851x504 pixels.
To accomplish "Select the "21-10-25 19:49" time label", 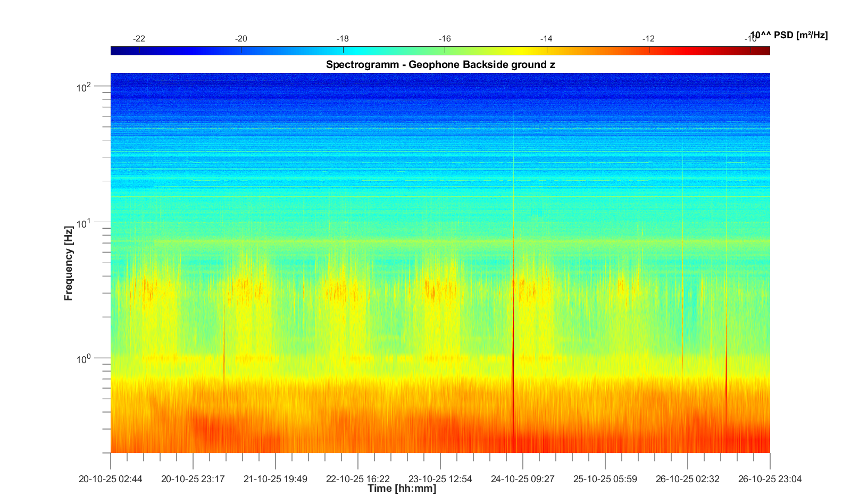I will [276, 479].
